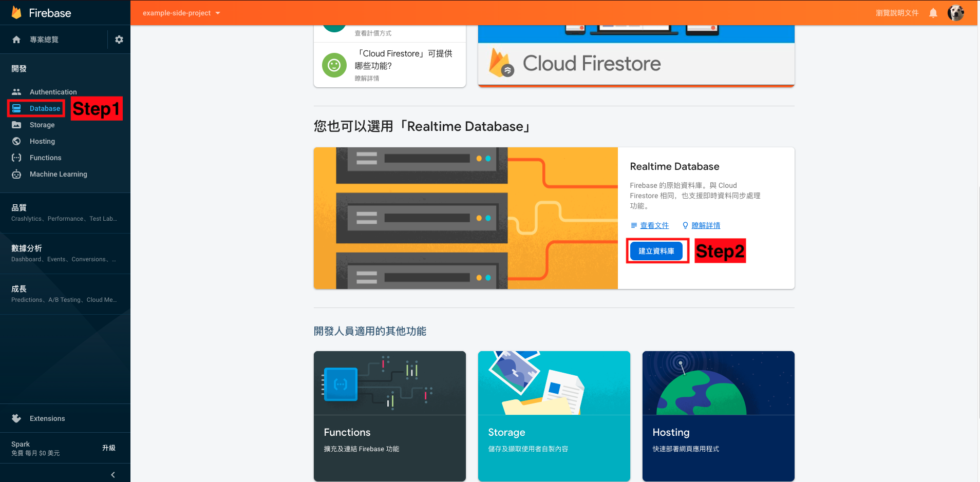Open project settings via the gear icon
The width and height of the screenshot is (980, 482).
pyautogui.click(x=119, y=40)
